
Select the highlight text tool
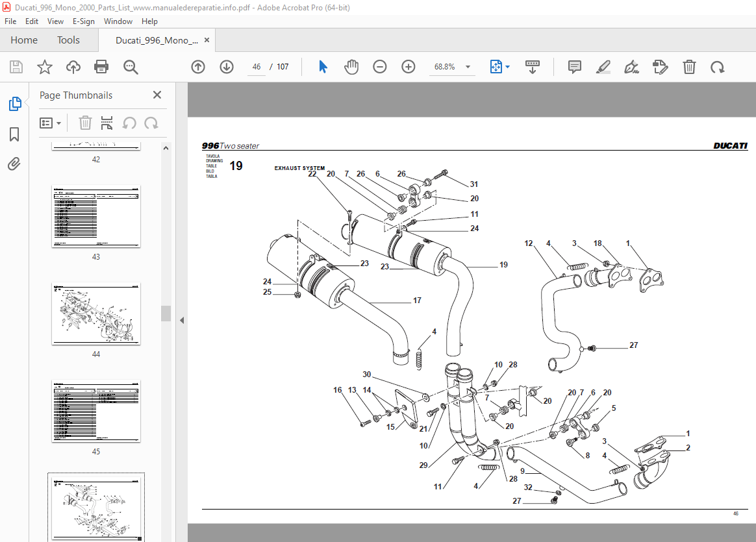pos(603,67)
